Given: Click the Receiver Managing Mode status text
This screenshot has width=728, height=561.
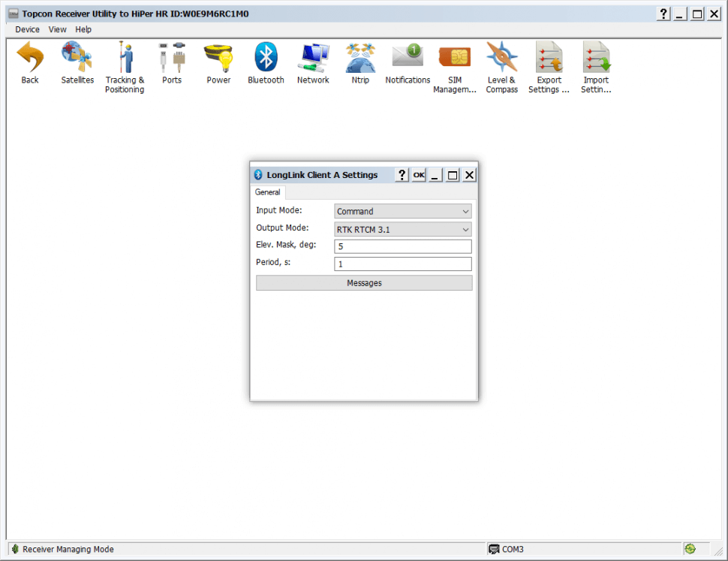Looking at the screenshot, I should point(68,550).
